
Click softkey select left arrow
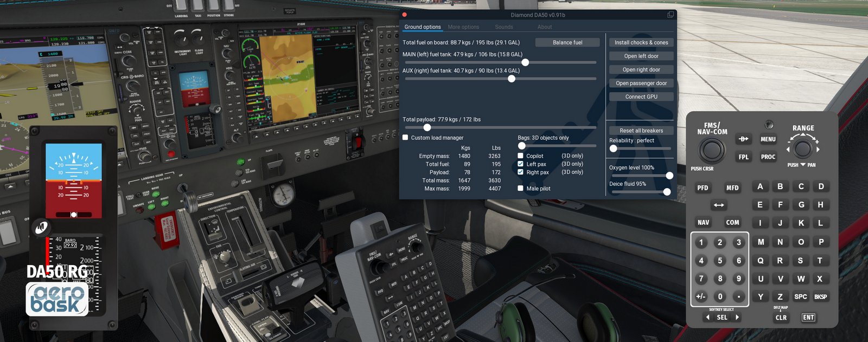pos(707,318)
